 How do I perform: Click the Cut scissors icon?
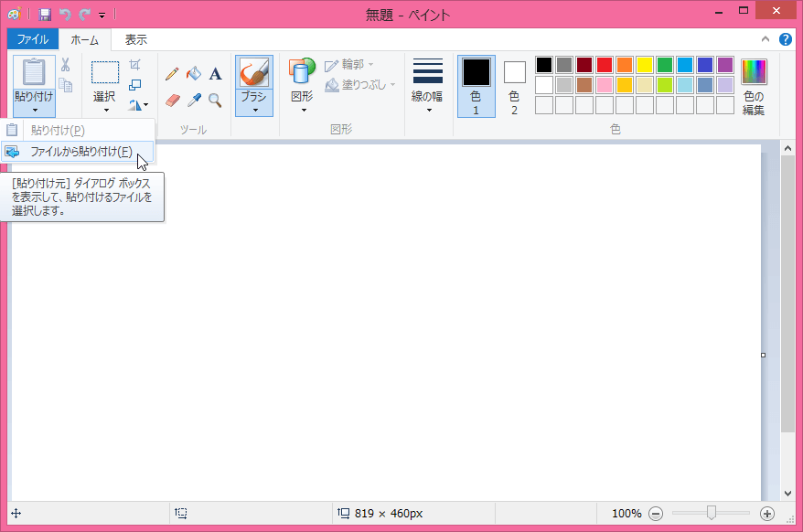[x=66, y=65]
